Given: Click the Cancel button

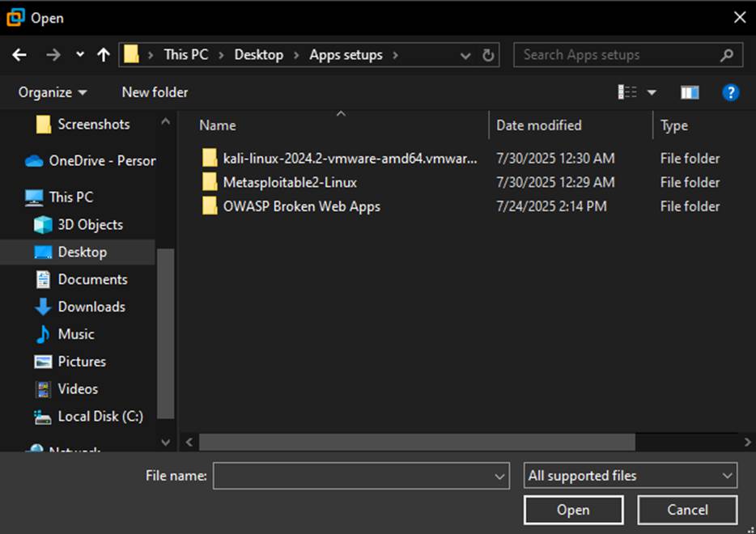Looking at the screenshot, I should tap(687, 510).
